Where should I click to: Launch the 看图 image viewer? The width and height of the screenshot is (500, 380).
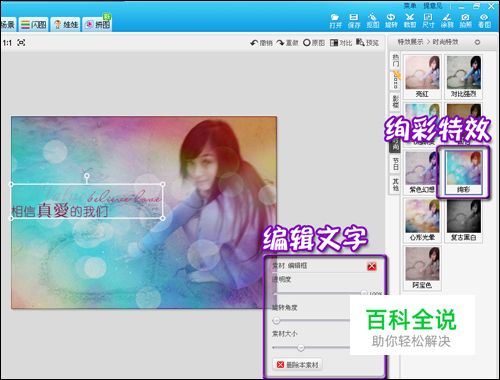pos(484,21)
